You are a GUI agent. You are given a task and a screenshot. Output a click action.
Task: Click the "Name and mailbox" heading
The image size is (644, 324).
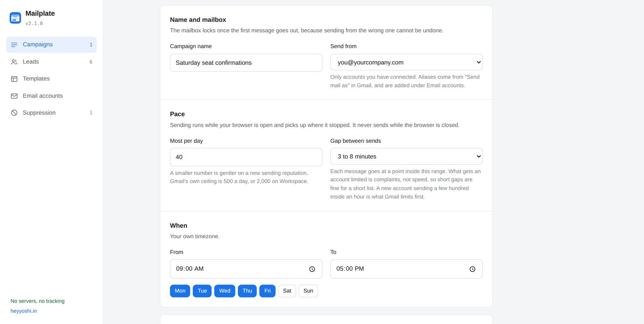click(x=198, y=20)
